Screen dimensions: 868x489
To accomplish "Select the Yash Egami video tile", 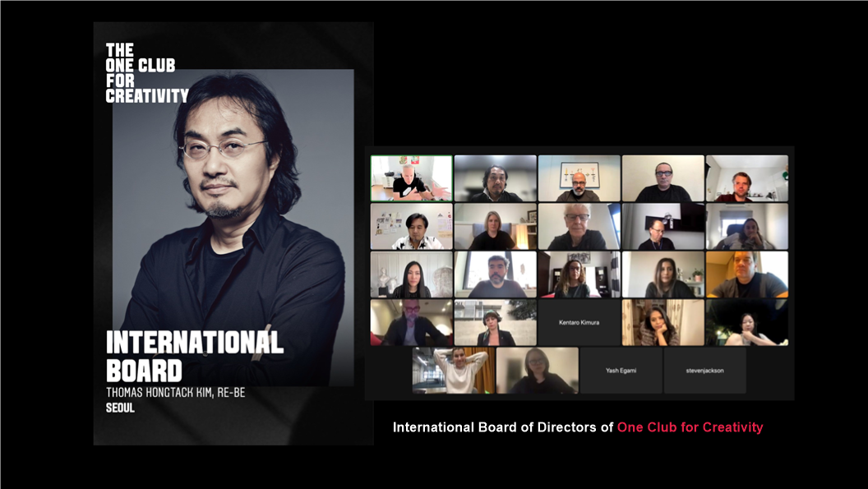I will [x=621, y=371].
